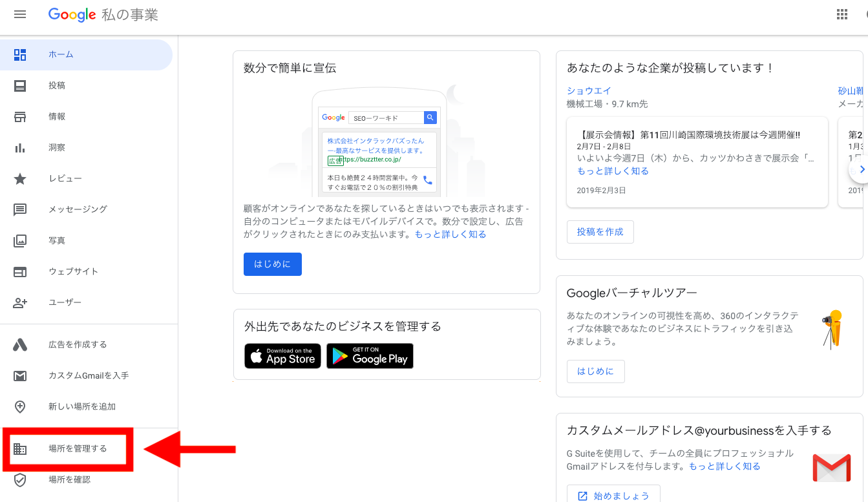Image resolution: width=868 pixels, height=502 pixels.
Task: Click the App Store download badge
Action: (282, 356)
